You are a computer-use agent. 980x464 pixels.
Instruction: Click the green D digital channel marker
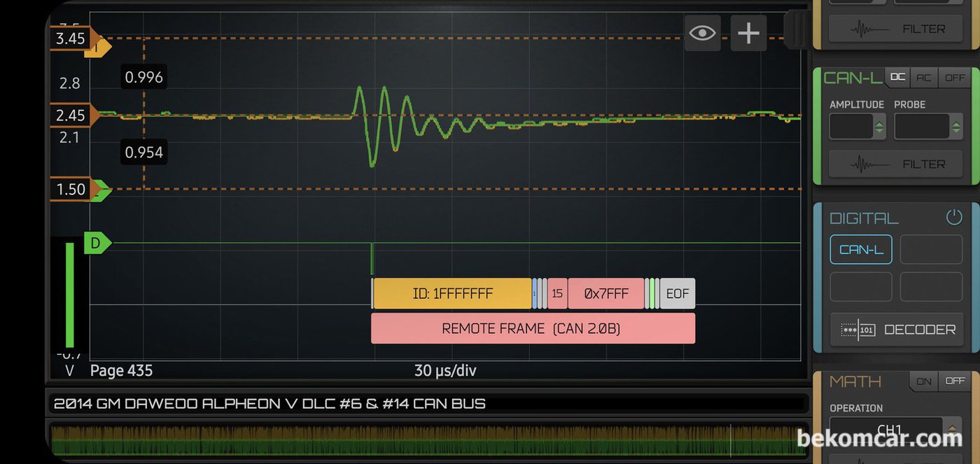[97, 244]
